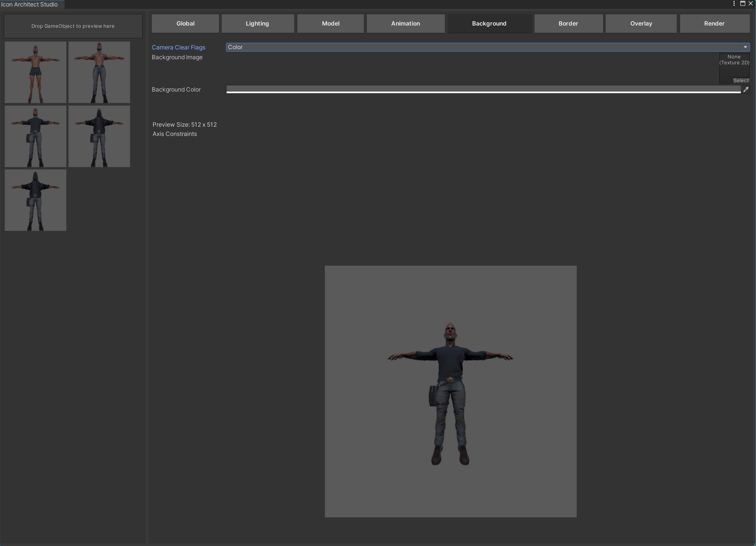The image size is (756, 546).
Task: Click the dropdown arrow next to Color
Action: [x=745, y=47]
